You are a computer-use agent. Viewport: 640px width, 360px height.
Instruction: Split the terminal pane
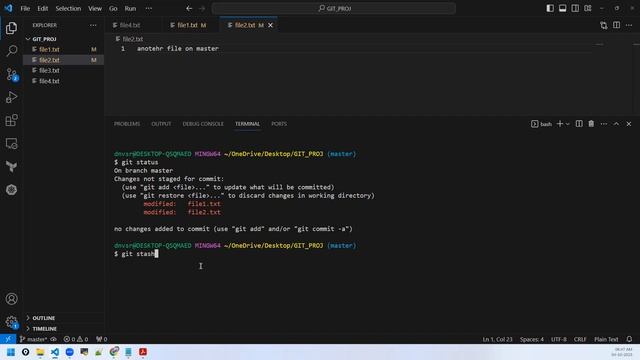(x=579, y=124)
